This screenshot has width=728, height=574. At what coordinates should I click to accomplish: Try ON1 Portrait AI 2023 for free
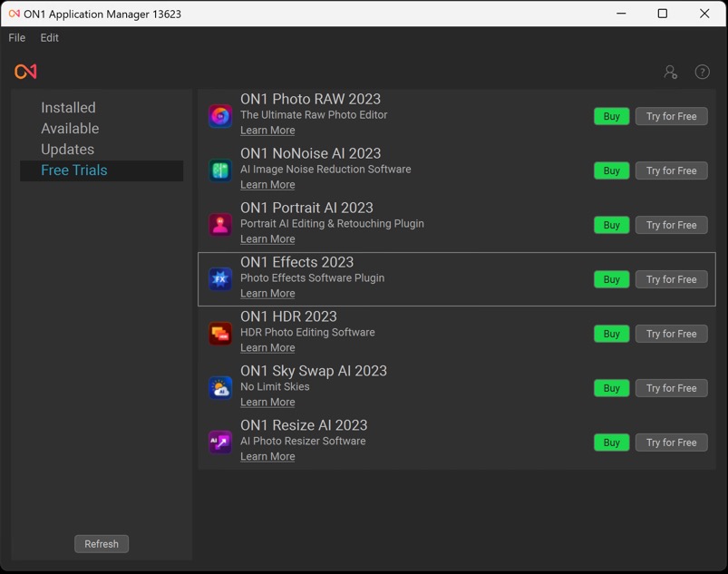672,225
